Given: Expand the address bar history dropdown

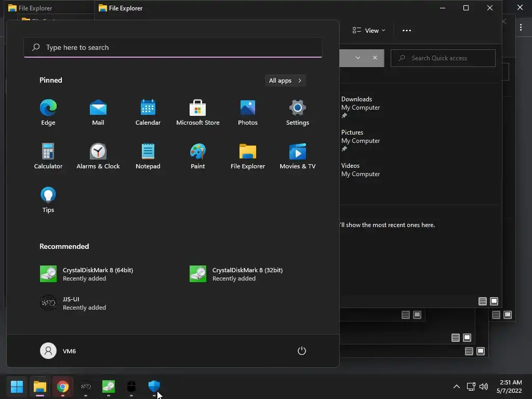Looking at the screenshot, I should (x=357, y=58).
